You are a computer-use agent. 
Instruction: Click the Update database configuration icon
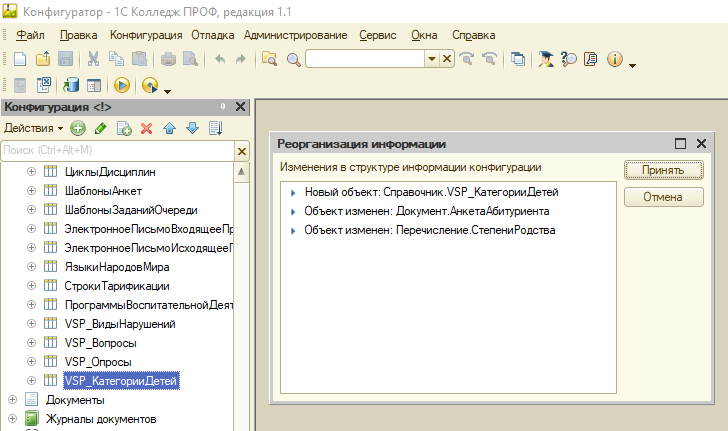click(x=71, y=85)
